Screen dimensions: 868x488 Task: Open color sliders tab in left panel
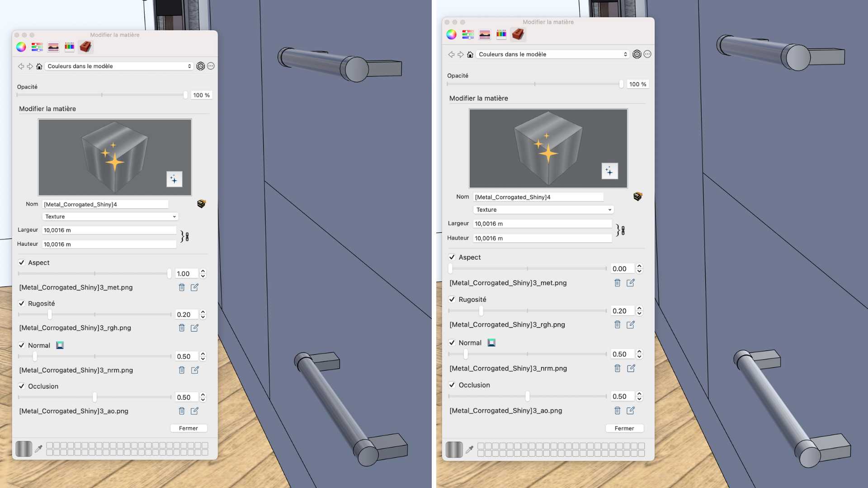pos(37,47)
